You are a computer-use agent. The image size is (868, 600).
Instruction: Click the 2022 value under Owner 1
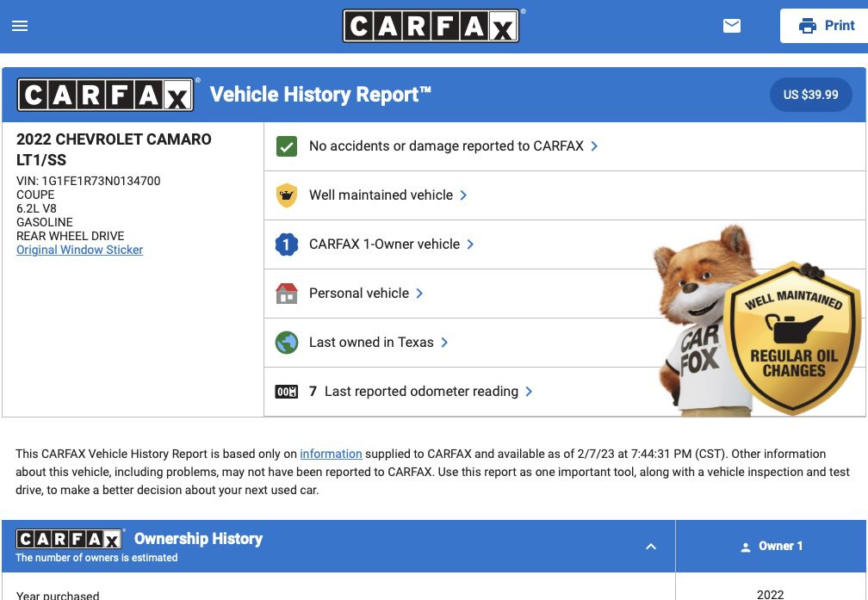click(x=771, y=595)
